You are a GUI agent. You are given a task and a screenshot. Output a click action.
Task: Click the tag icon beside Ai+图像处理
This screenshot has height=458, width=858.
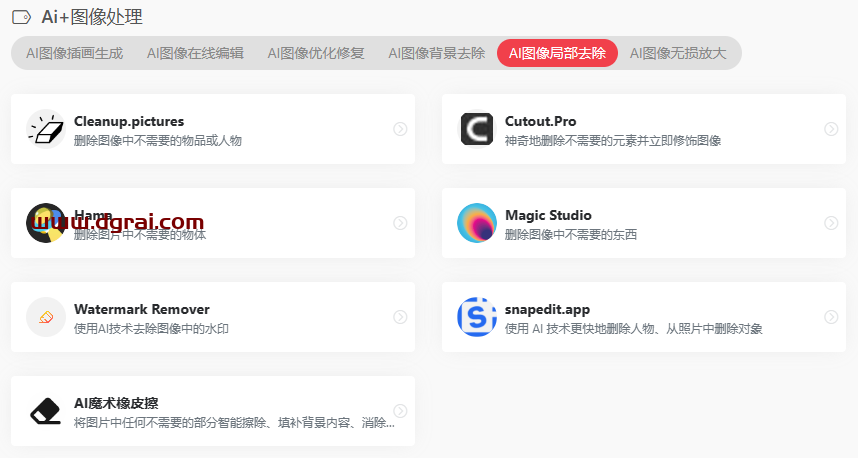(x=21, y=18)
